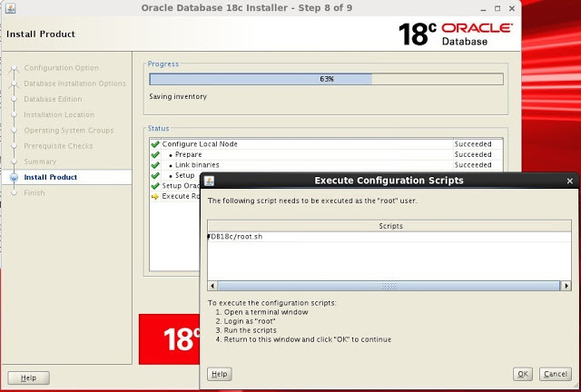Click the green checkmark next to Prepare
The image size is (581, 392).
coord(155,155)
